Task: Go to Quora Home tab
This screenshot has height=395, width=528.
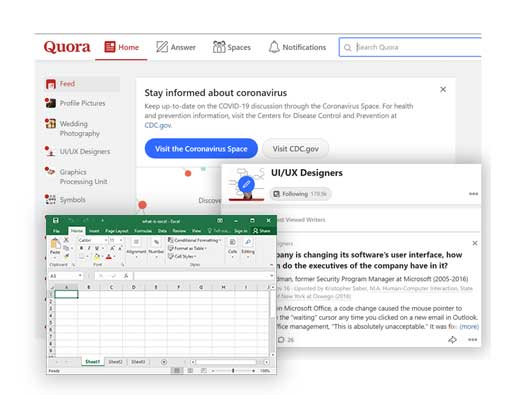Action: (122, 47)
